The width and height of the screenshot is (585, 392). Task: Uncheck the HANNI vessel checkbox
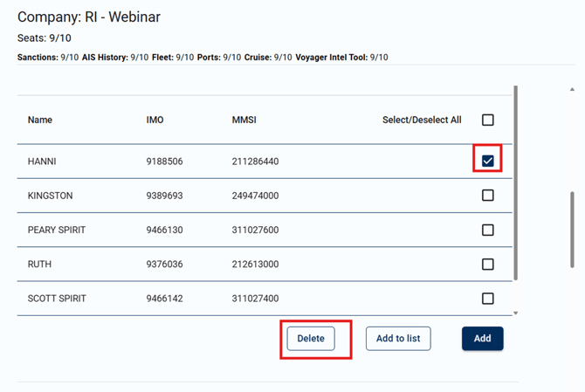[x=488, y=161]
